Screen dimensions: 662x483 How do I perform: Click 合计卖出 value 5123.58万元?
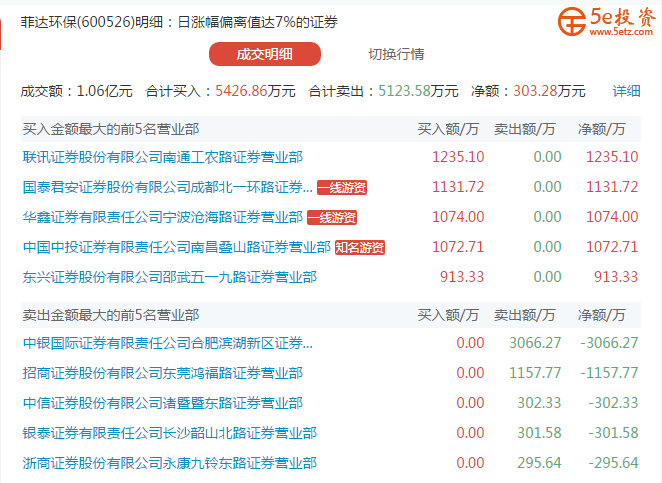pos(418,91)
